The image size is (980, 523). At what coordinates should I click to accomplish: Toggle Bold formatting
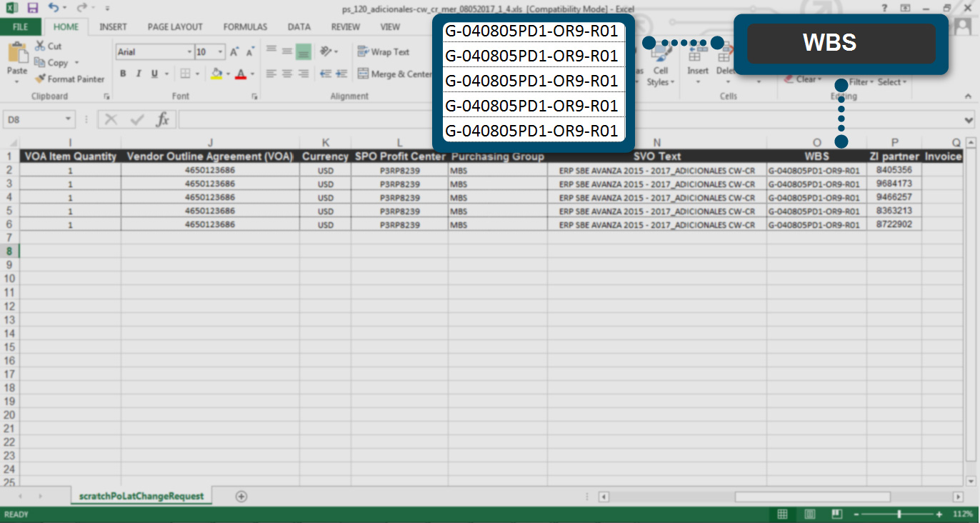click(x=123, y=74)
